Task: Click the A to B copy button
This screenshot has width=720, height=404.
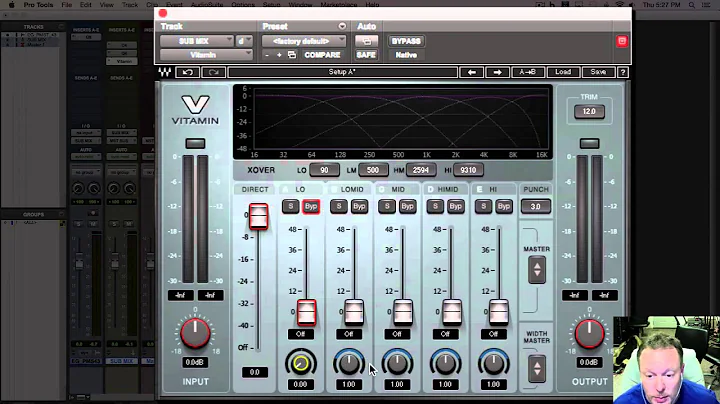Action: pyautogui.click(x=527, y=72)
